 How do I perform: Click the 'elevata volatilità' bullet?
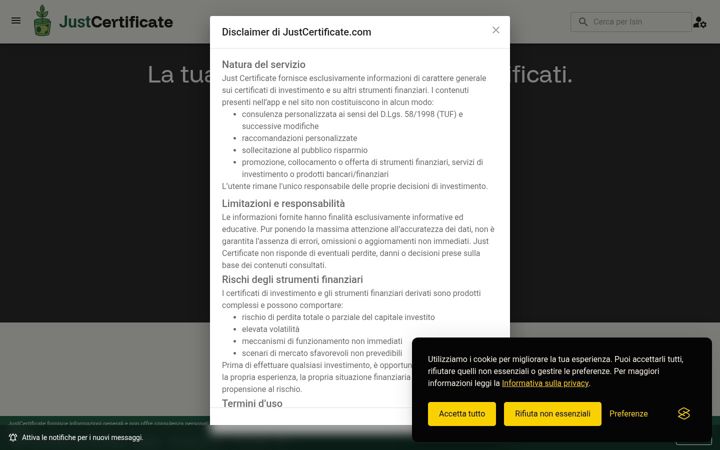point(270,329)
